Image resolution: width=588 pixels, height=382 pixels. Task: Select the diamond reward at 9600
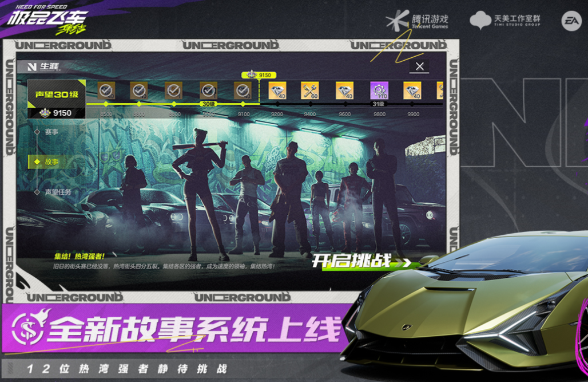tap(345, 90)
